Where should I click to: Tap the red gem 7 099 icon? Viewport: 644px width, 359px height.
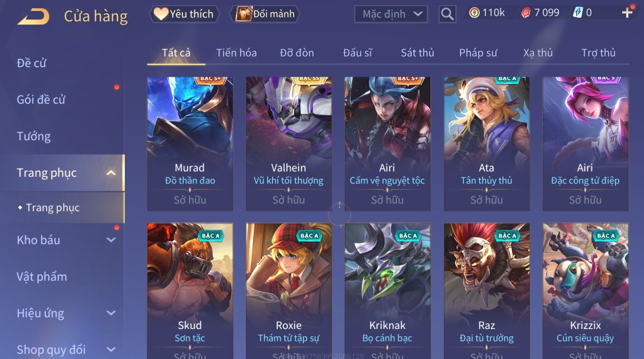(526, 13)
